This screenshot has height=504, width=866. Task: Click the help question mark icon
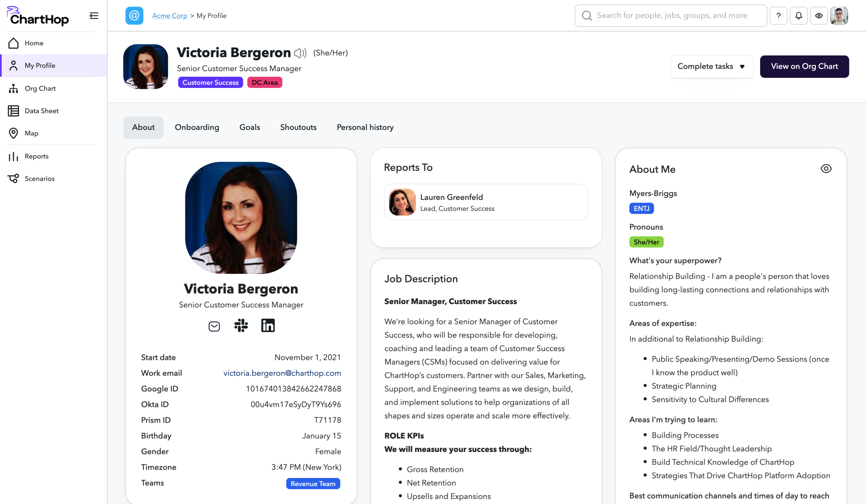pyautogui.click(x=778, y=16)
